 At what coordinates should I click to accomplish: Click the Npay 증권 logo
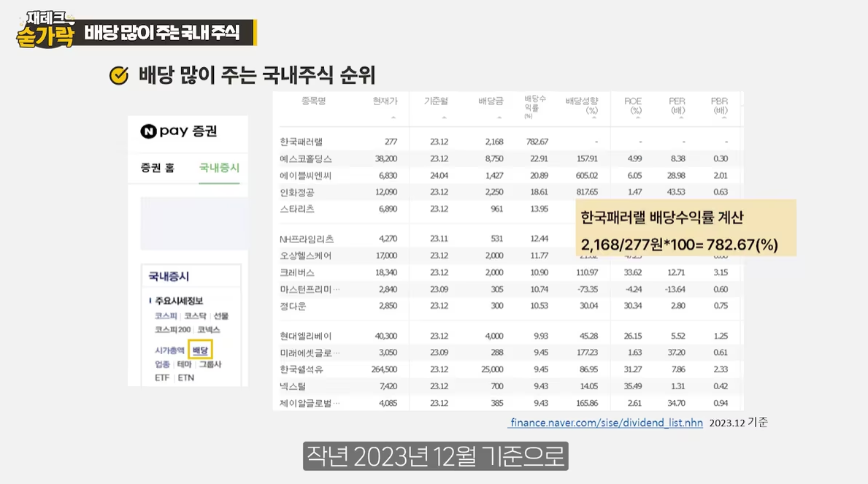click(178, 131)
